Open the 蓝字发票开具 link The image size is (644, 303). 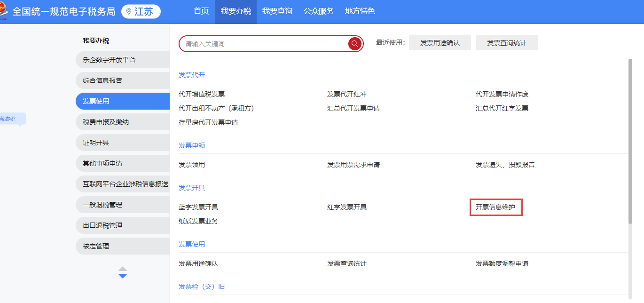(197, 207)
